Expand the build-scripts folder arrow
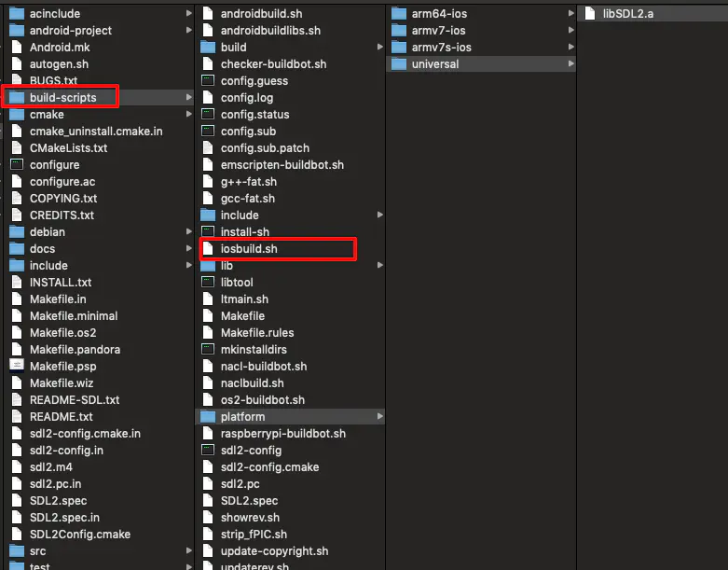This screenshot has width=728, height=570. click(x=189, y=97)
